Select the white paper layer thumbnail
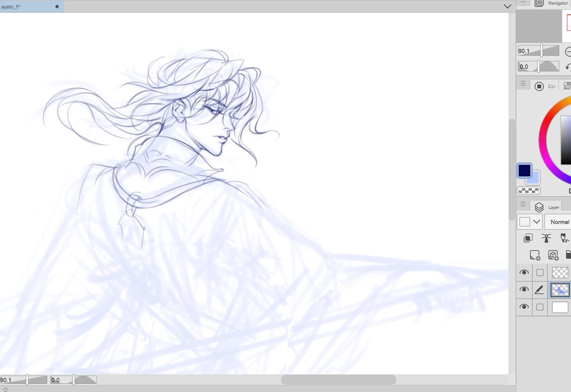The width and height of the screenshot is (571, 392). (x=560, y=307)
